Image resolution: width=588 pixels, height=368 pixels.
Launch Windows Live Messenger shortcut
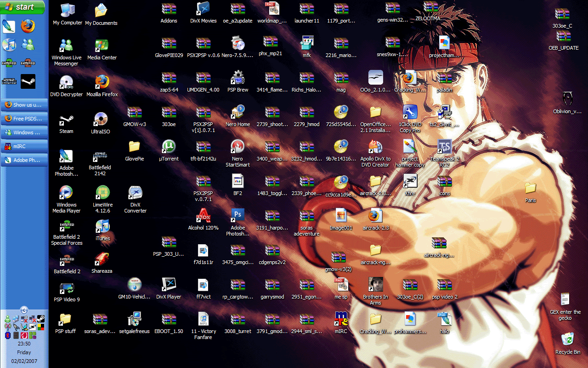67,52
